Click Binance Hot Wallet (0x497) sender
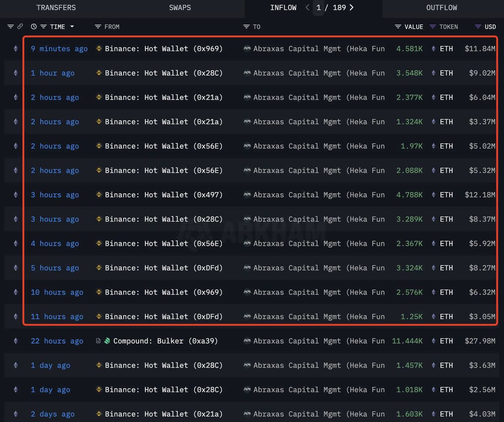 (164, 195)
